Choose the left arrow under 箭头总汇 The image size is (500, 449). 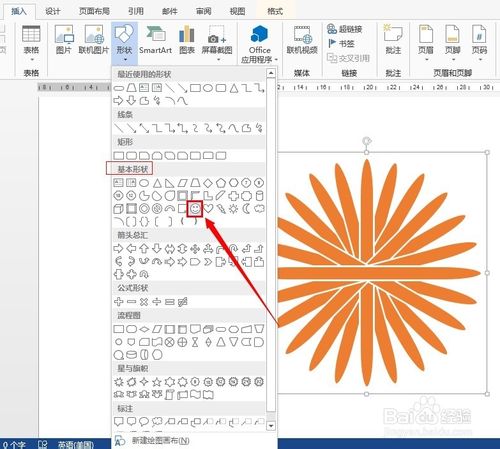pyautogui.click(x=131, y=249)
